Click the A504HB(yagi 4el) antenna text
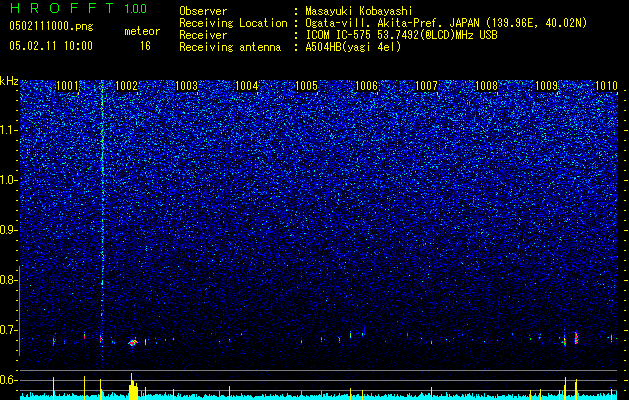 (353, 47)
